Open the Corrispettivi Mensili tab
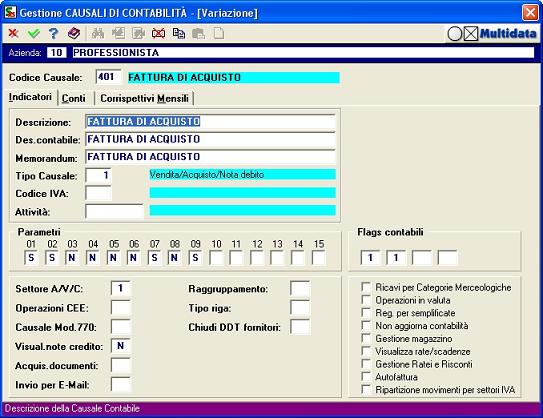This screenshot has height=418, width=543. tap(144, 98)
